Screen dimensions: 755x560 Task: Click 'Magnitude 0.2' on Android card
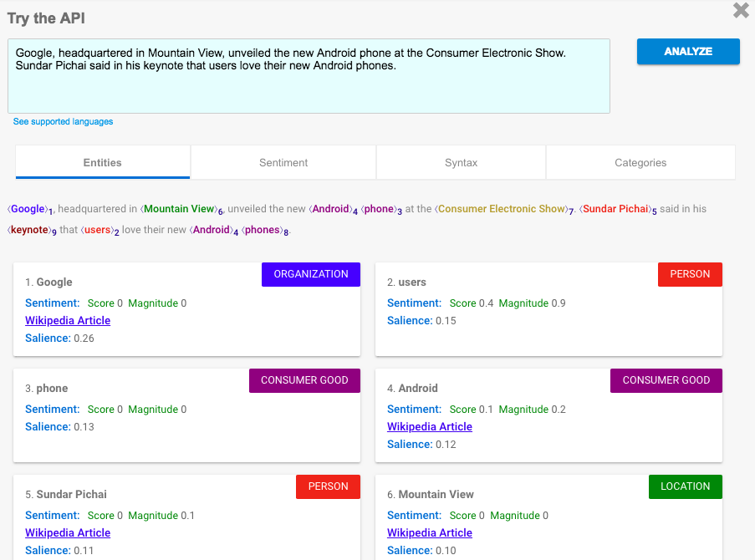point(532,410)
